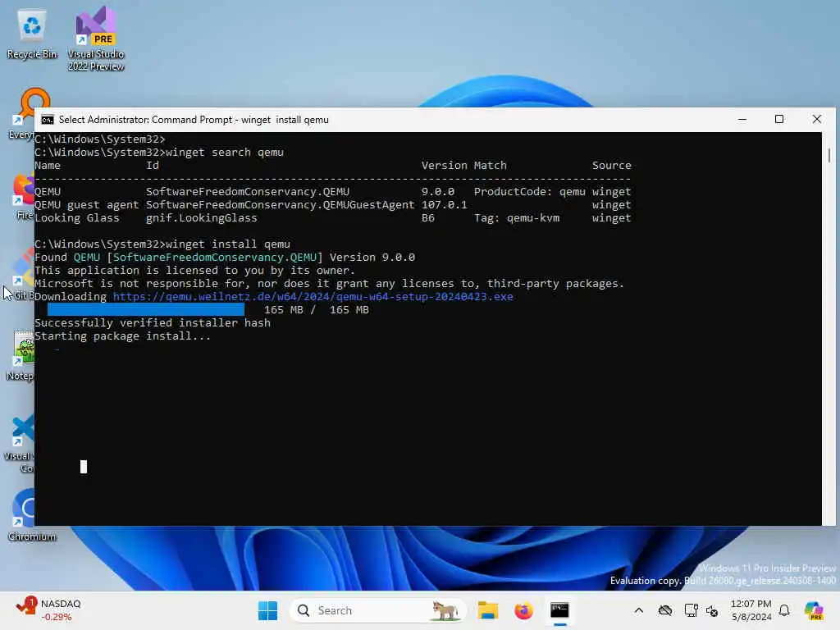
Task: Click 'winget search qemu' command line
Action: [x=225, y=152]
